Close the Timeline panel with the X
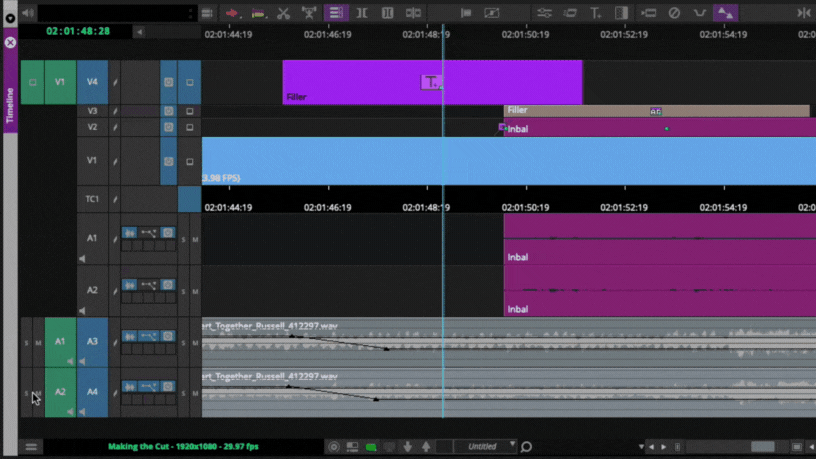This screenshot has width=816, height=459. pyautogui.click(x=10, y=42)
